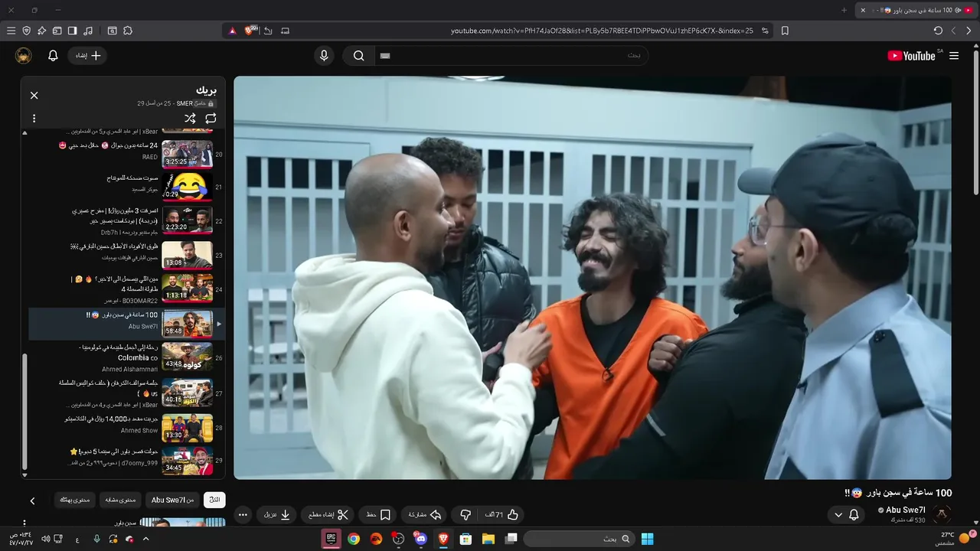Click the page vertical scrollbar thumb
This screenshot has height=551, width=980.
(975, 122)
